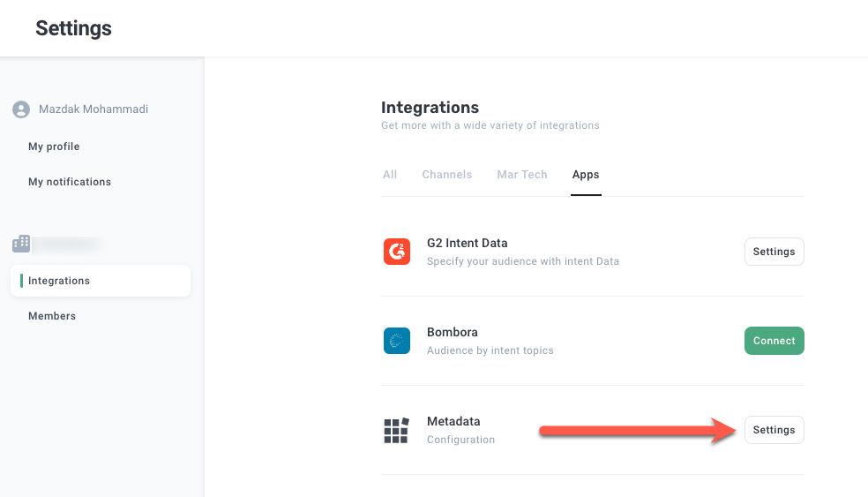Open the Channels tab
868x497 pixels.
click(446, 175)
